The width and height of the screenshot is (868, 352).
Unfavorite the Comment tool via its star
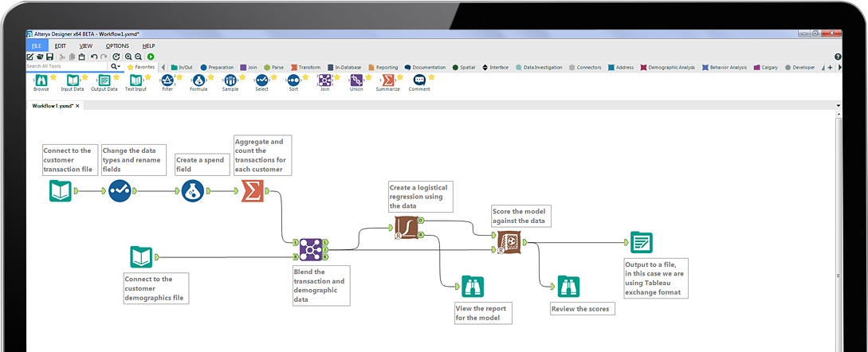(x=431, y=76)
